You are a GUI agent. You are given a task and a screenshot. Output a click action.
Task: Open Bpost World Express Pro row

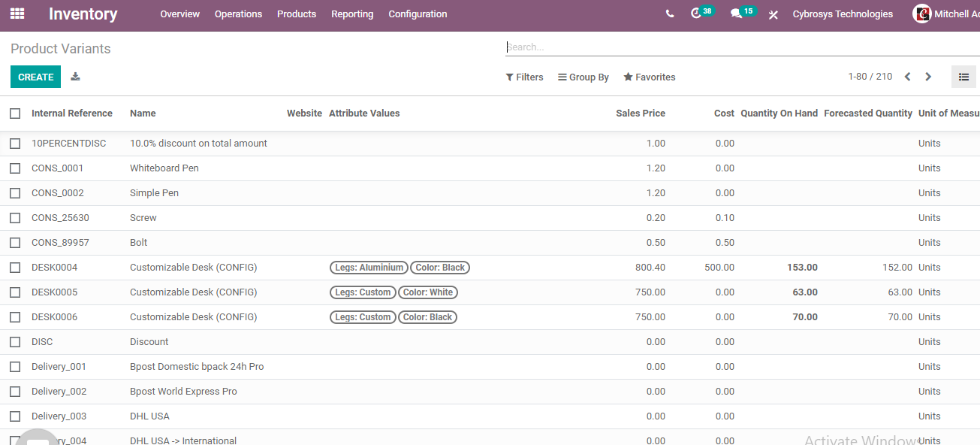tap(490, 392)
